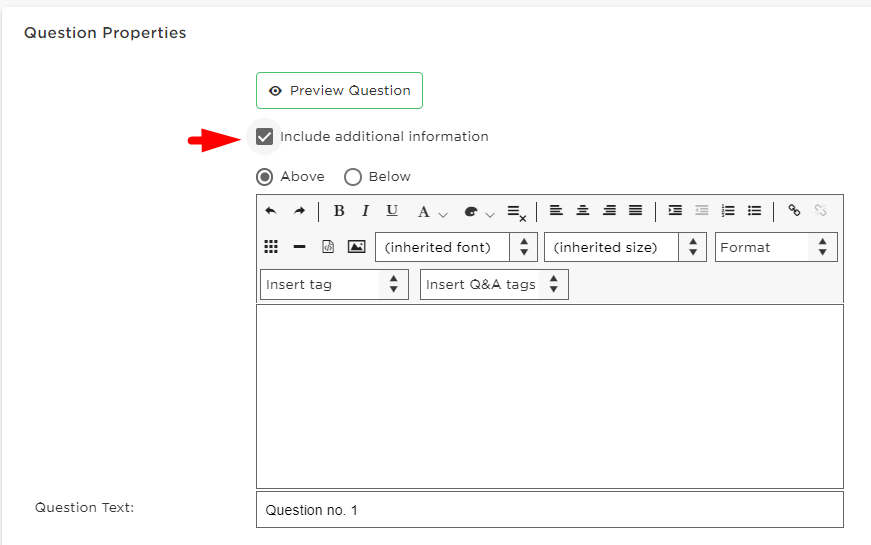This screenshot has height=545, width=871.
Task: Click the Preview Question button
Action: 339,91
